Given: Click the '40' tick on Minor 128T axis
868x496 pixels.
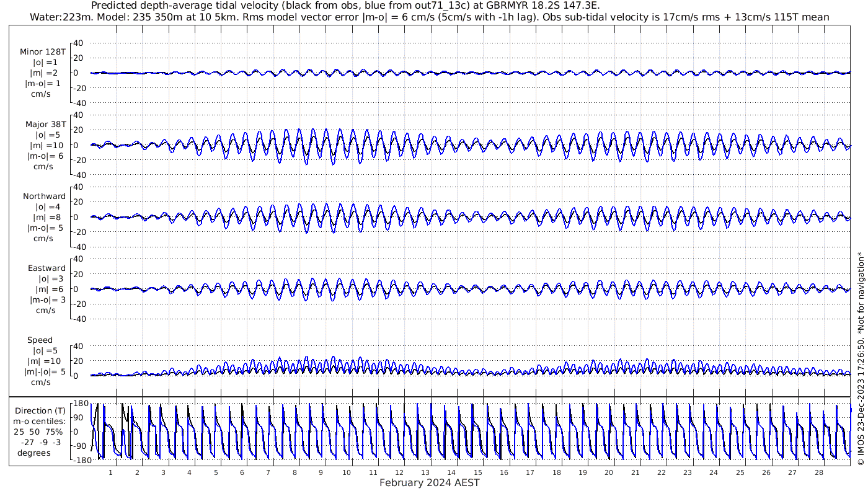Looking at the screenshot, I should coord(79,43).
